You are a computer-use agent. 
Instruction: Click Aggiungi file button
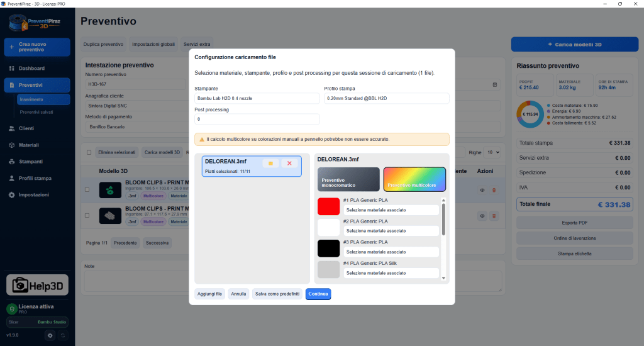tap(209, 294)
